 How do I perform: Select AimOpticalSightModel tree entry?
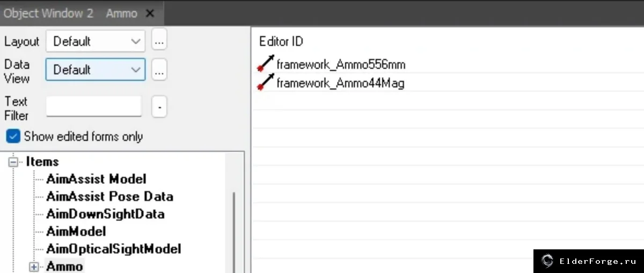point(114,249)
